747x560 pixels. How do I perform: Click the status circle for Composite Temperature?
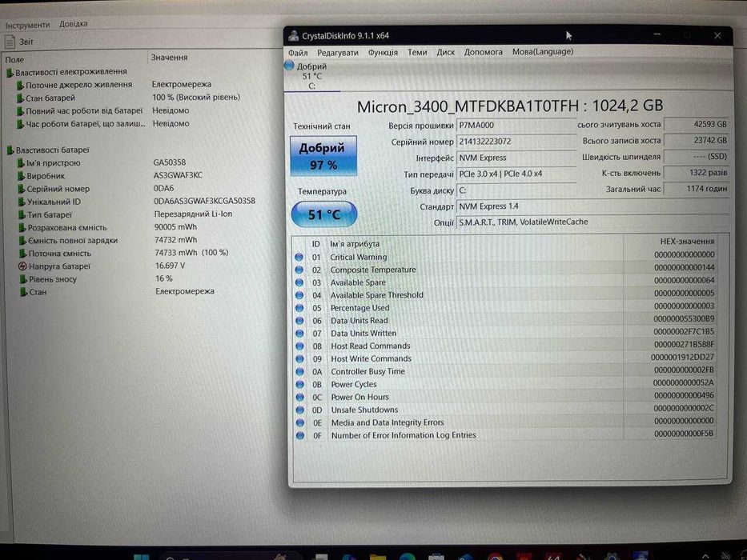pos(299,270)
